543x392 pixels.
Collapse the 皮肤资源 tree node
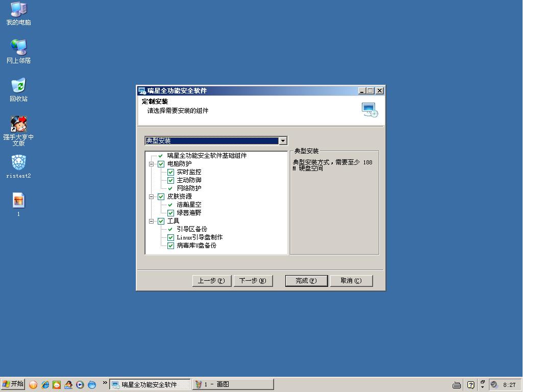point(152,197)
